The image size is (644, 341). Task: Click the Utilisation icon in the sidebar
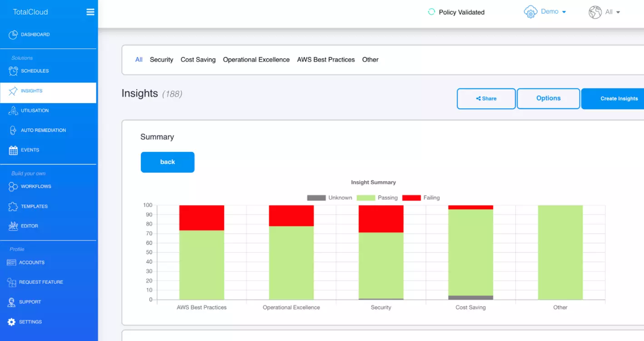pos(13,110)
